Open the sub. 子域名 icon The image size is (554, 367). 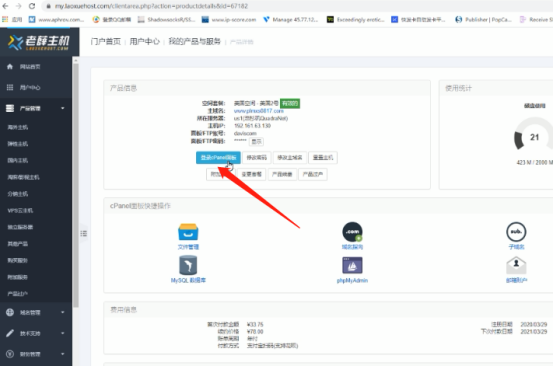[516, 232]
